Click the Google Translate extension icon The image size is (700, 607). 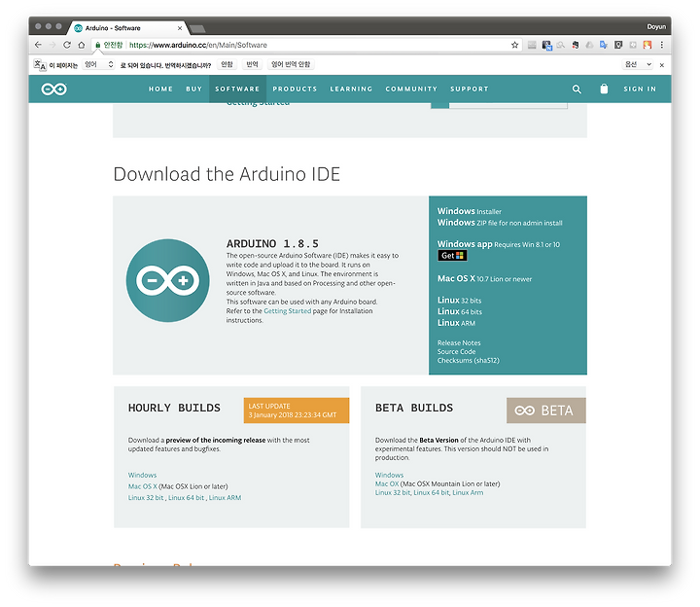coord(604,45)
